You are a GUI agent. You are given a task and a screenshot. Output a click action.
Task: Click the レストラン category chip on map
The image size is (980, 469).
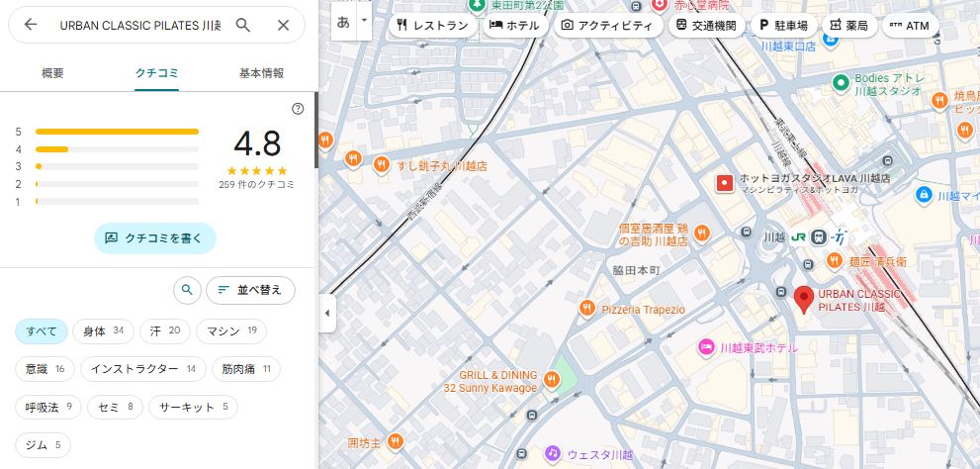pos(432,25)
